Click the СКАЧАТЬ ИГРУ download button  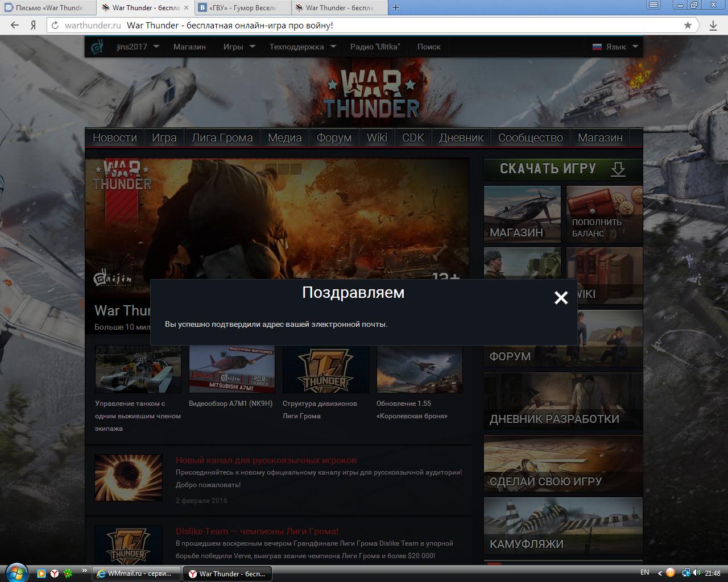pyautogui.click(x=563, y=169)
